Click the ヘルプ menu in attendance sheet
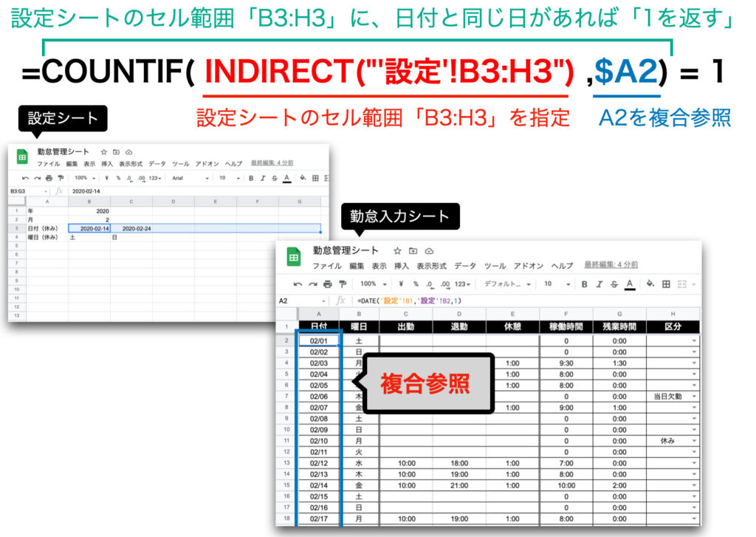 562,266
